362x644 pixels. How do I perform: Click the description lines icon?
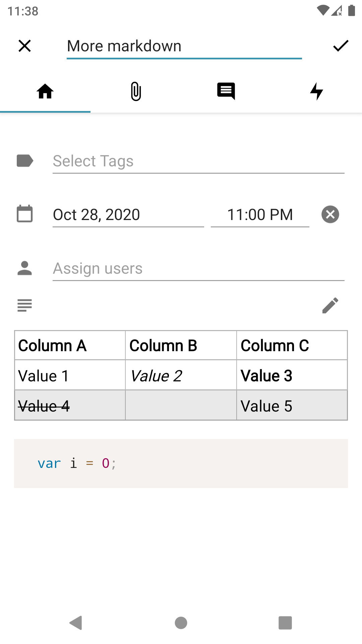24,305
